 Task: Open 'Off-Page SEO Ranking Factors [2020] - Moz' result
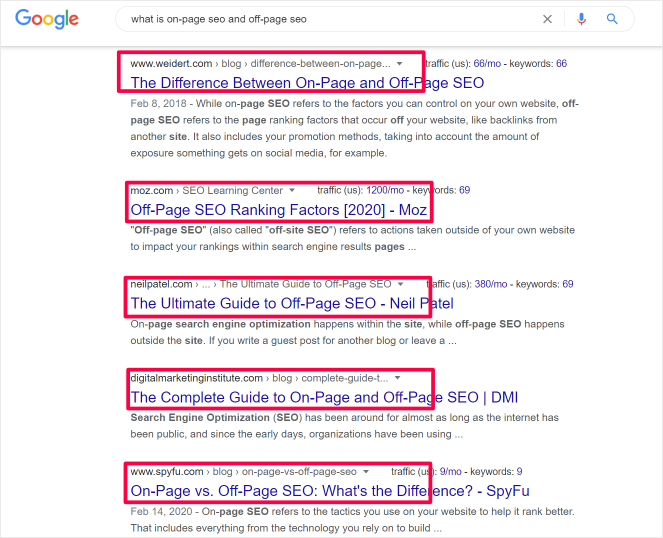tap(278, 210)
